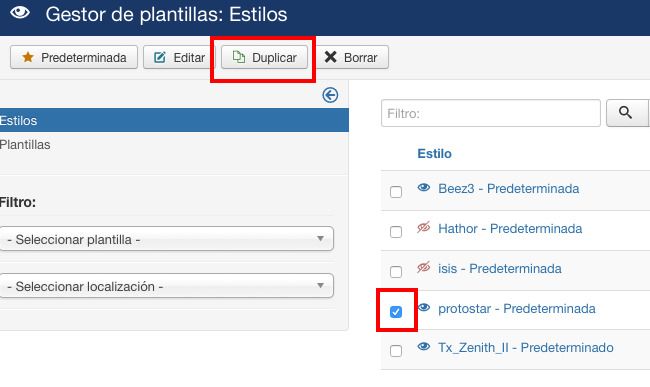
Task: Click the magnifier search button
Action: click(x=627, y=113)
